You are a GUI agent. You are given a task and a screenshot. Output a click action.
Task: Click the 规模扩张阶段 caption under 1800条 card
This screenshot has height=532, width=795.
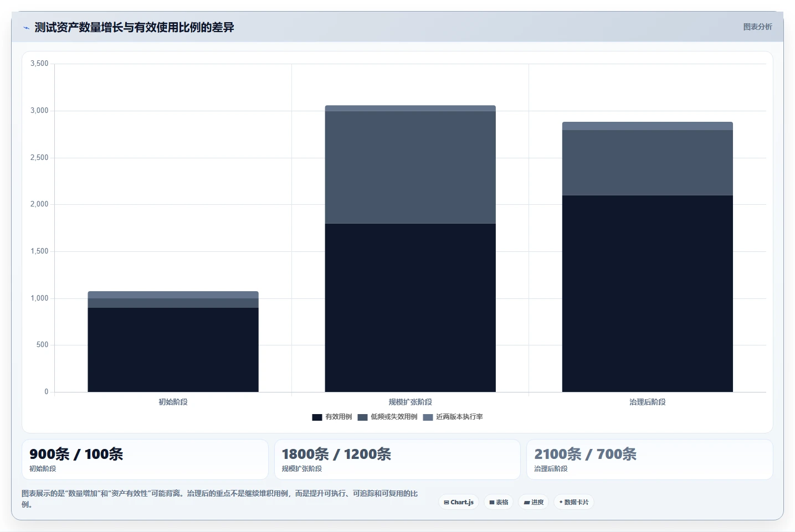click(x=302, y=468)
